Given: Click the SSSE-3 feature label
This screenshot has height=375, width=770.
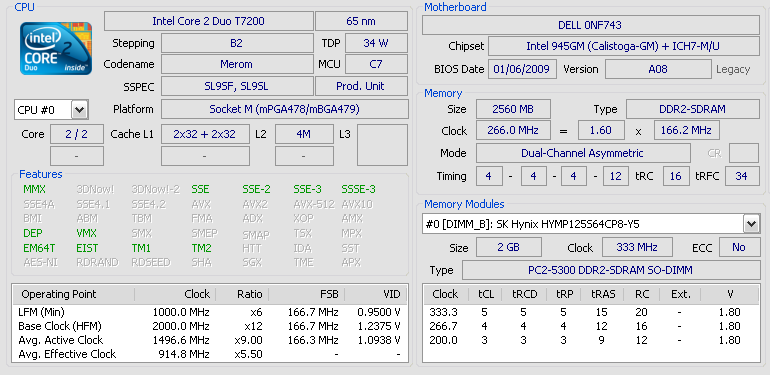Looking at the screenshot, I should 358,189.
